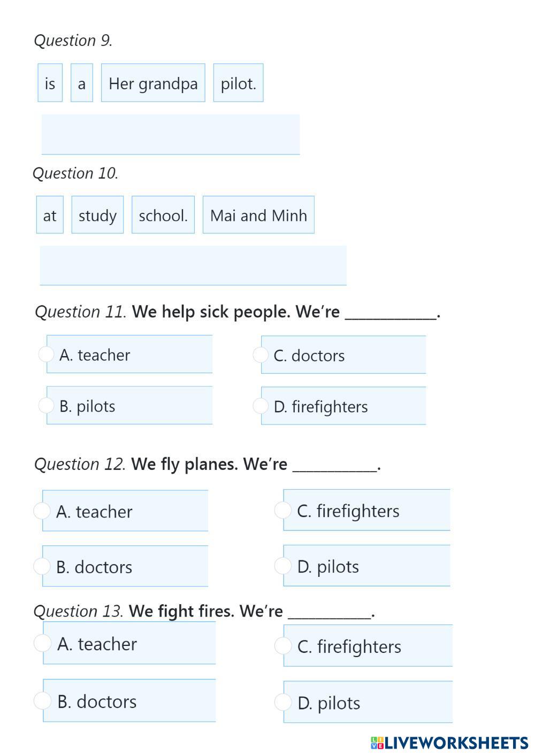
Task: Click the 'school.' word tile
Action: click(163, 215)
